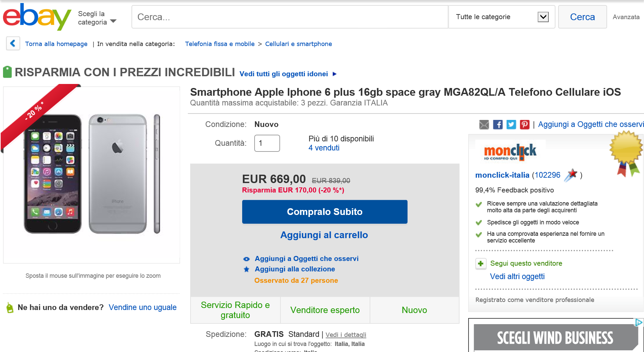Click the eye icon to watch item

pos(247,259)
